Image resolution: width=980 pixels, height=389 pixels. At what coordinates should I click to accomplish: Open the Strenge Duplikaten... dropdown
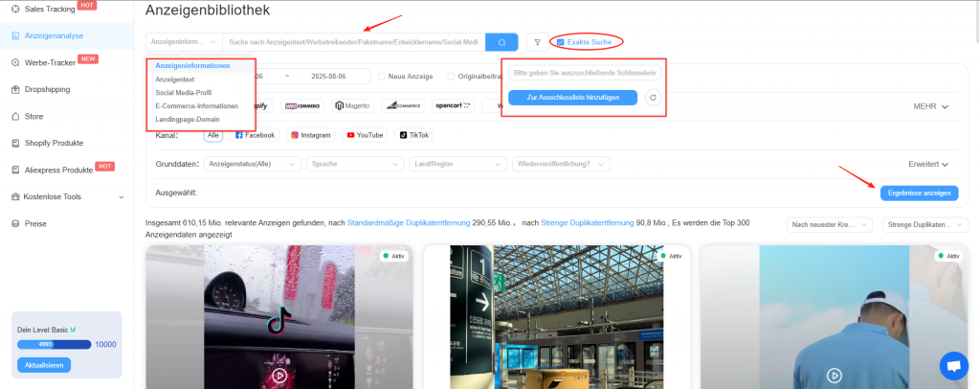point(925,224)
